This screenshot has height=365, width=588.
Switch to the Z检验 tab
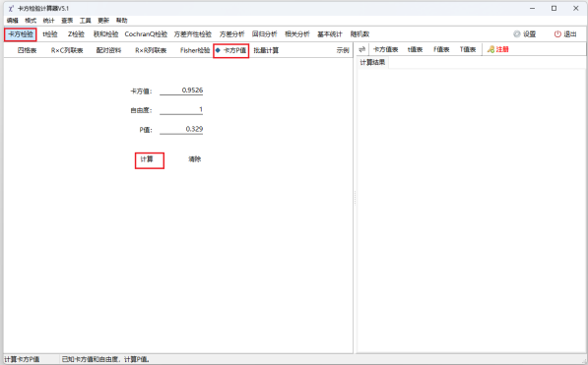click(76, 34)
